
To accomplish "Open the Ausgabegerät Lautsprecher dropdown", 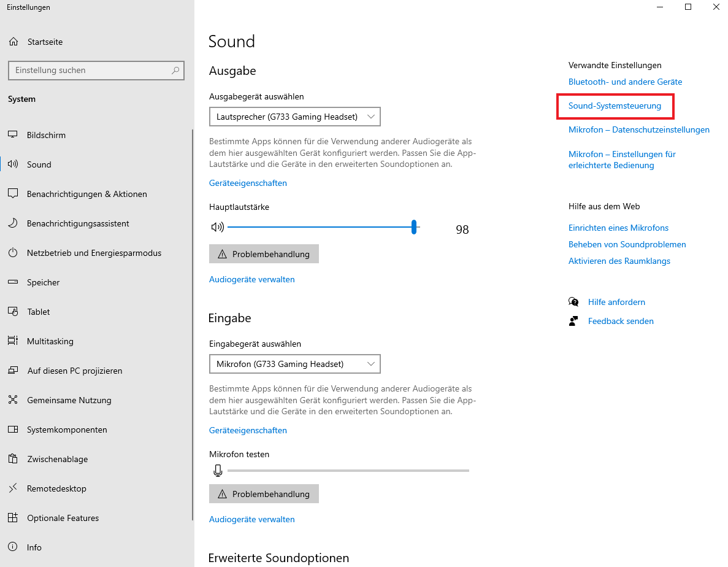I will tap(294, 117).
